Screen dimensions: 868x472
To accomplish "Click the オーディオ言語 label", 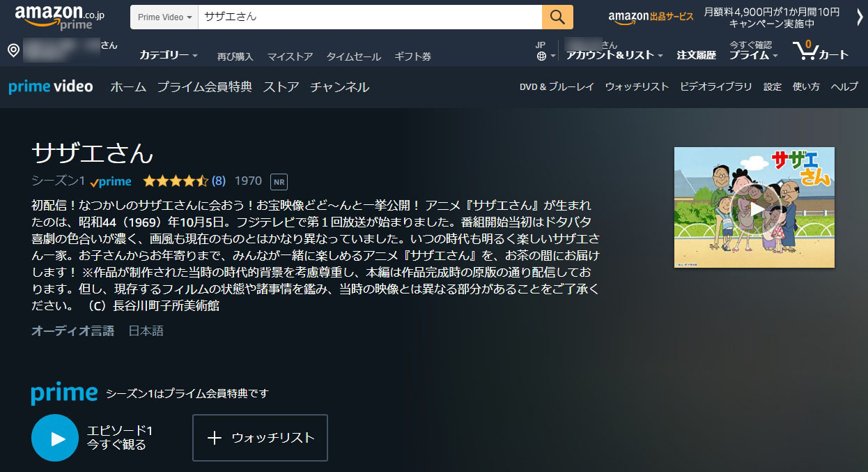I will pos(72,330).
